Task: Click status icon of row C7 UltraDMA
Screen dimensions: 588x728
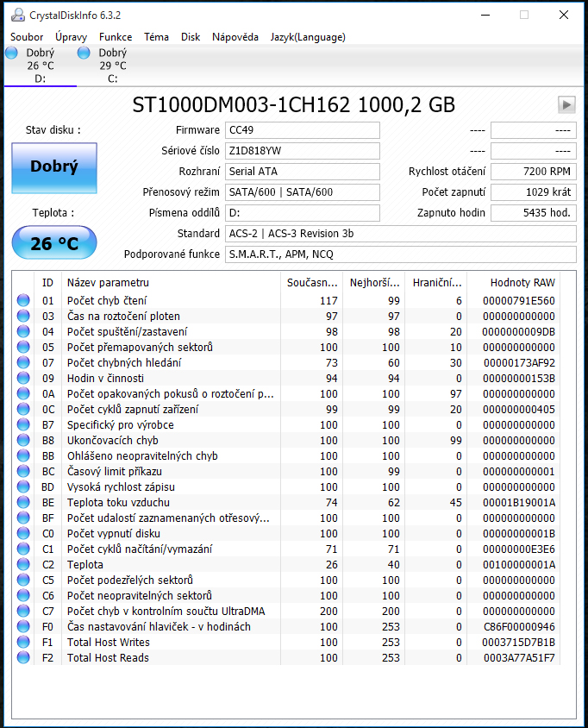Action: point(23,611)
